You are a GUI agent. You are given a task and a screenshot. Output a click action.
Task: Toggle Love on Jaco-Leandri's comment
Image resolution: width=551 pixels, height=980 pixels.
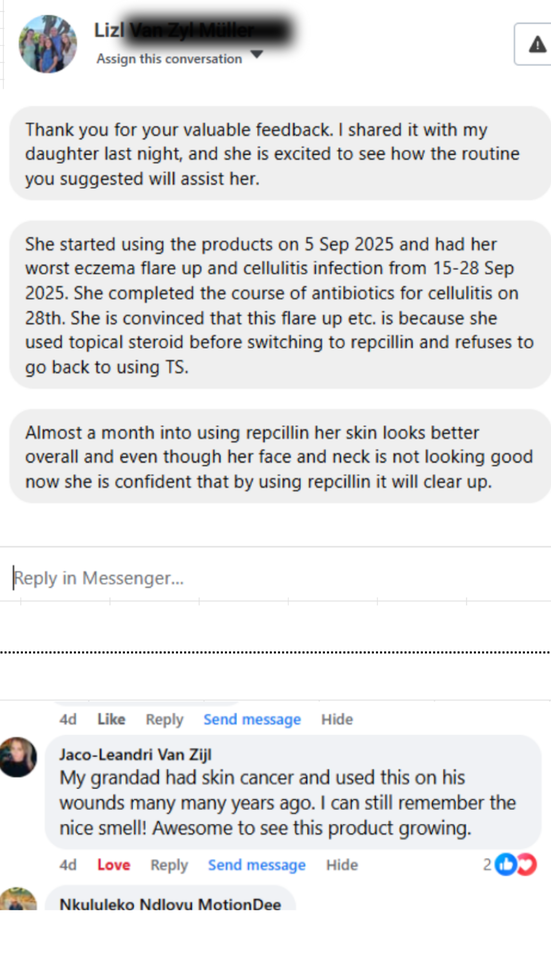[114, 865]
